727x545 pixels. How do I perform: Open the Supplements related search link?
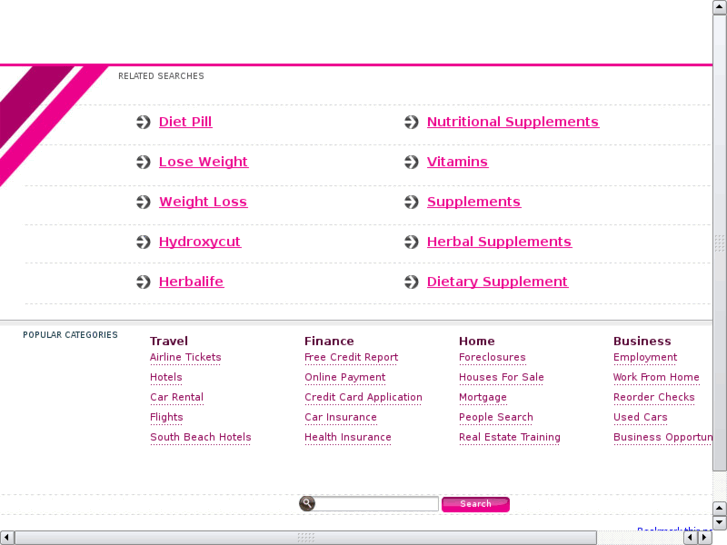pyautogui.click(x=474, y=201)
